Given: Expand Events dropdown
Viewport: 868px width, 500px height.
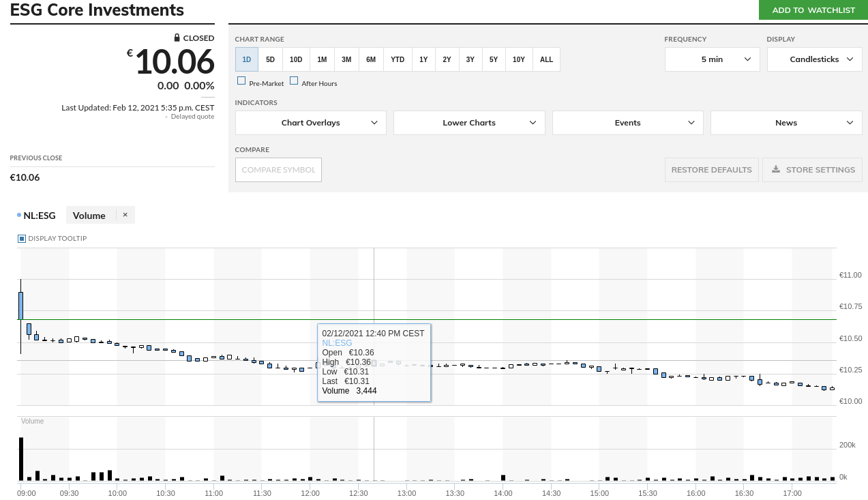Looking at the screenshot, I should tap(627, 123).
